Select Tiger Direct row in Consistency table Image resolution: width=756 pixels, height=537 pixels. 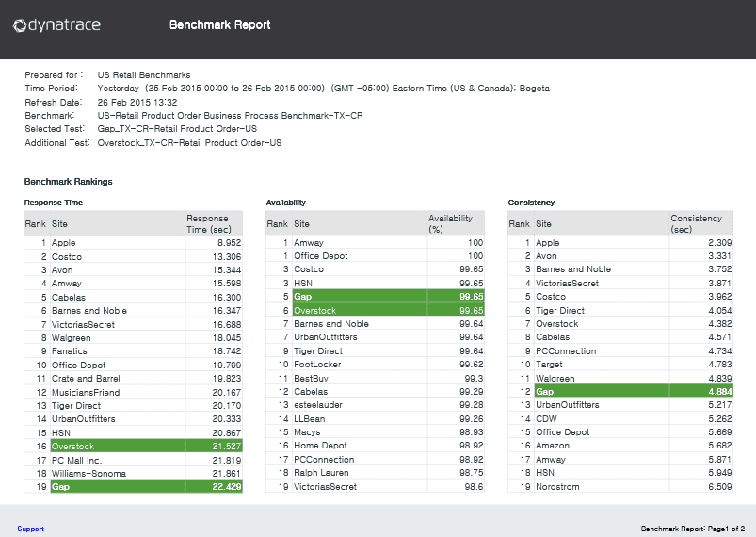point(620,310)
